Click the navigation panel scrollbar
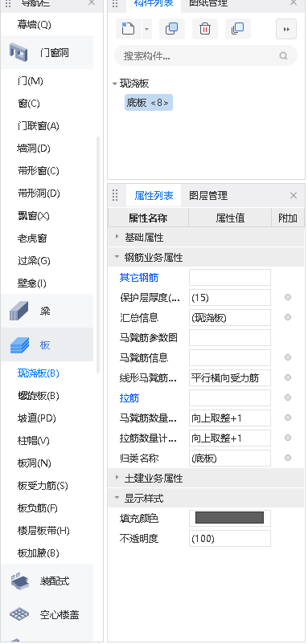The image size is (308, 644). coord(98,255)
